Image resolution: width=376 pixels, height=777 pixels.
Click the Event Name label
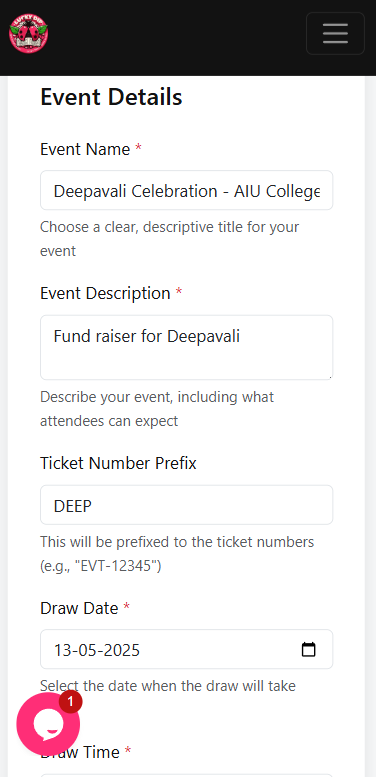pos(85,149)
